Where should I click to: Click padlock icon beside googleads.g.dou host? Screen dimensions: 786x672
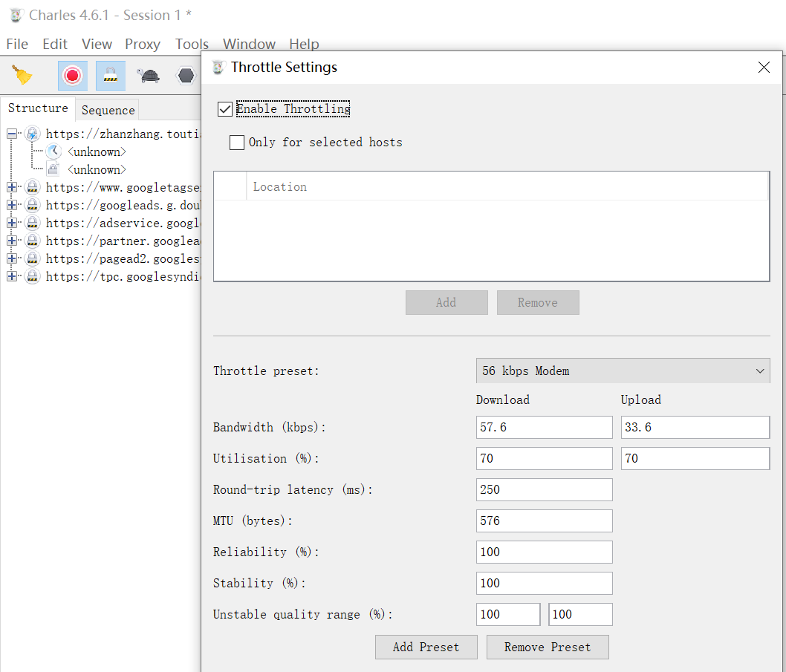coord(33,205)
